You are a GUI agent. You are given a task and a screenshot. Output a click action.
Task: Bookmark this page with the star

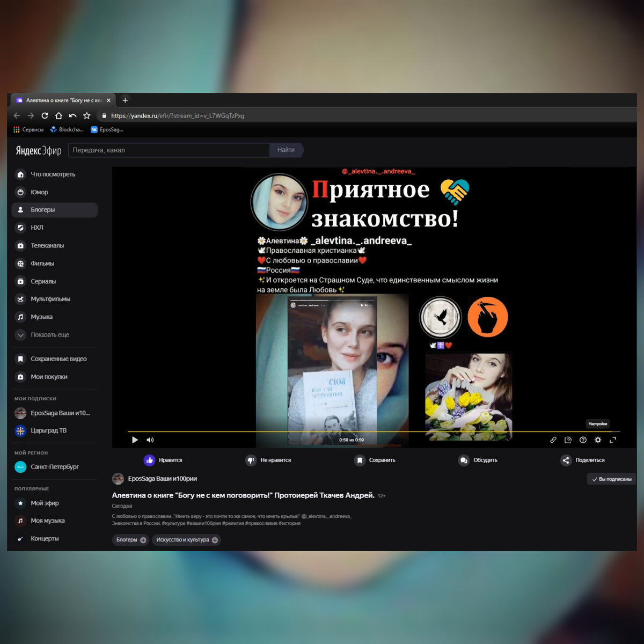point(86,115)
